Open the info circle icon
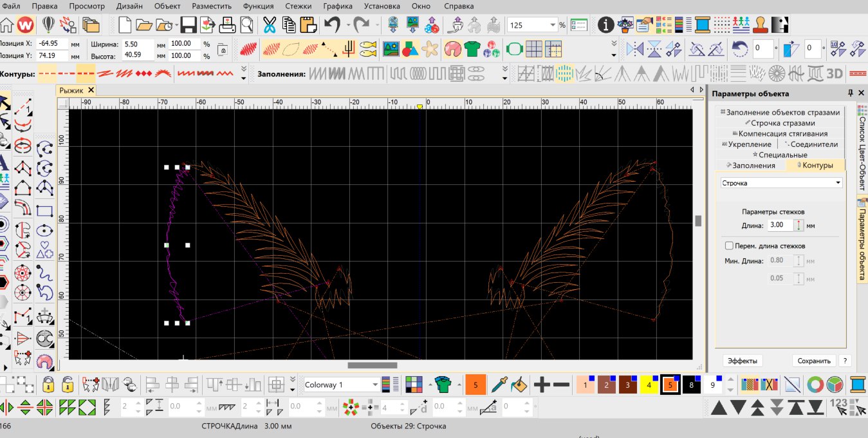 coord(605,25)
